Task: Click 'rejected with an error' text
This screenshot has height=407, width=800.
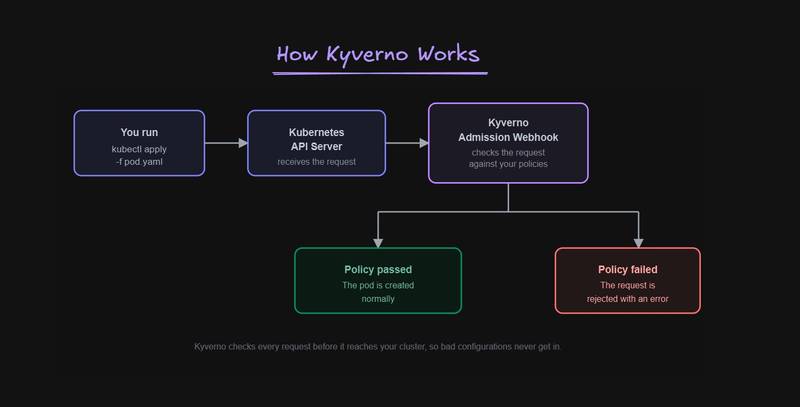Action: coord(628,299)
